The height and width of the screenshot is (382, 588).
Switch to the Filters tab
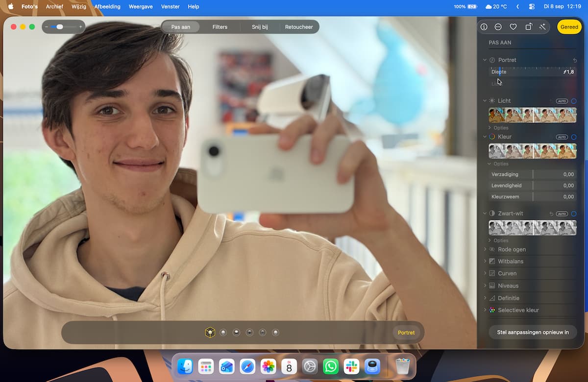click(220, 27)
